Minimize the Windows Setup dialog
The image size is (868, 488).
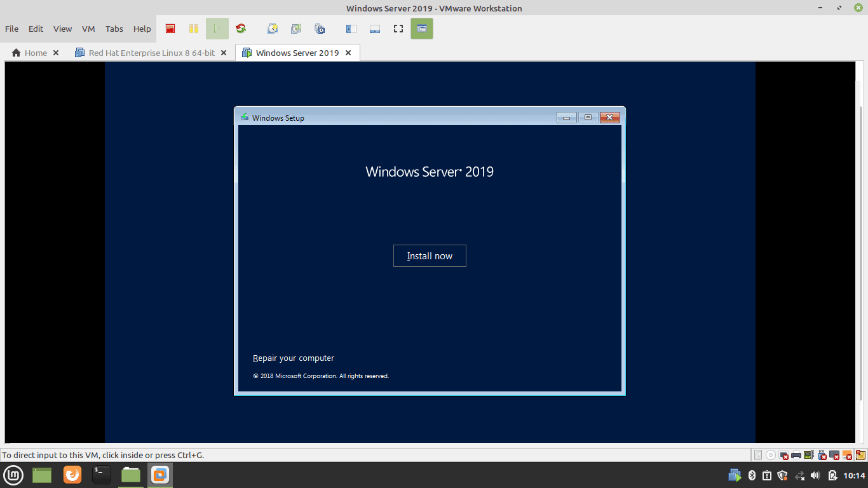(567, 118)
